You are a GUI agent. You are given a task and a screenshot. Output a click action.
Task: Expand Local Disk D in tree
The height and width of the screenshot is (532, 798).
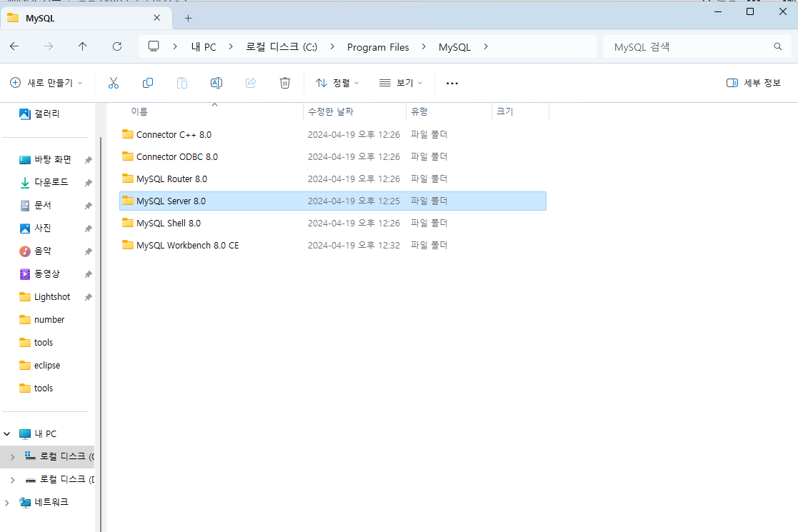click(13, 480)
